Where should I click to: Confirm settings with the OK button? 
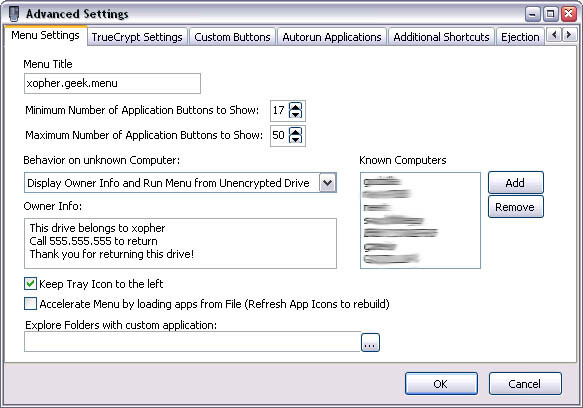441,383
